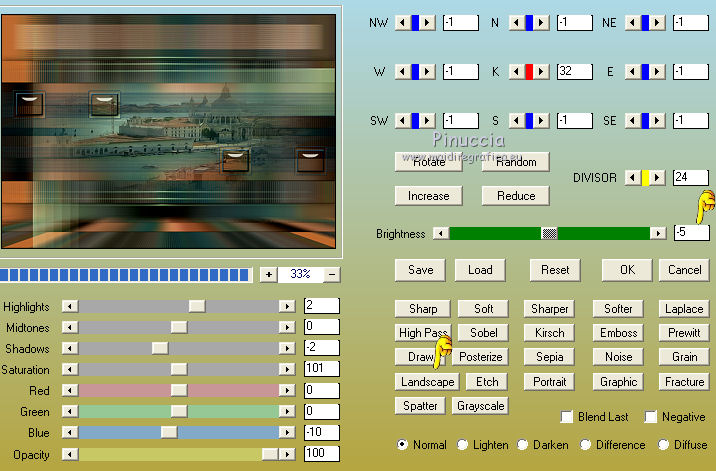This screenshot has width=716, height=471.
Task: Click the Blue slider left arrow
Action: click(70, 432)
